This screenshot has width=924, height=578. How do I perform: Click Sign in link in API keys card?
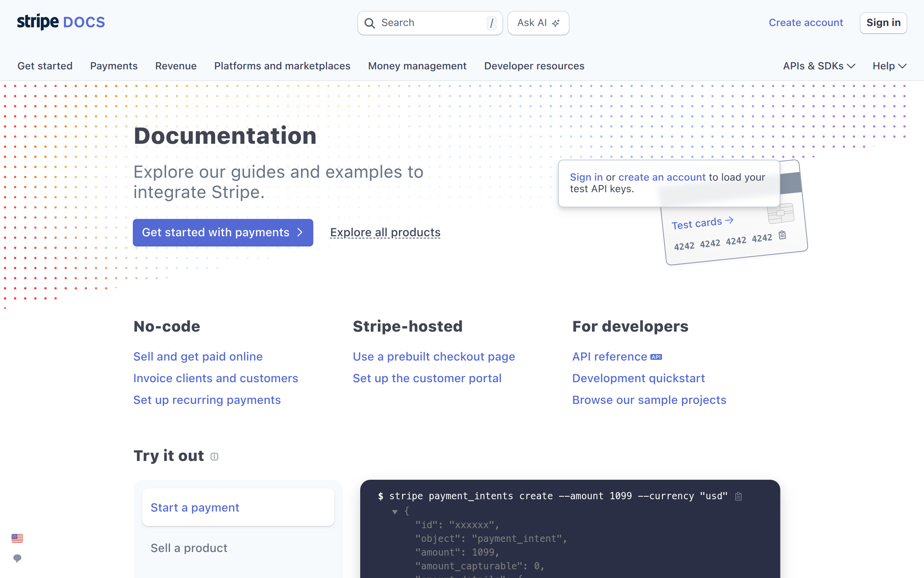(586, 177)
